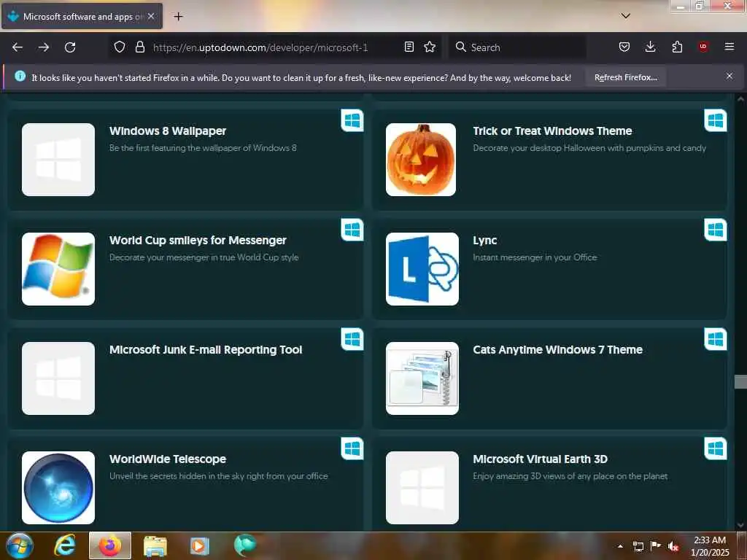This screenshot has height=560, width=747.
Task: Open the volume control in system tray
Action: click(673, 546)
